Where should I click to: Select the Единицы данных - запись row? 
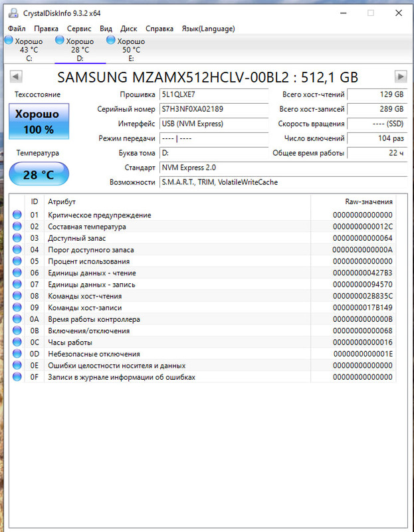[203, 285]
